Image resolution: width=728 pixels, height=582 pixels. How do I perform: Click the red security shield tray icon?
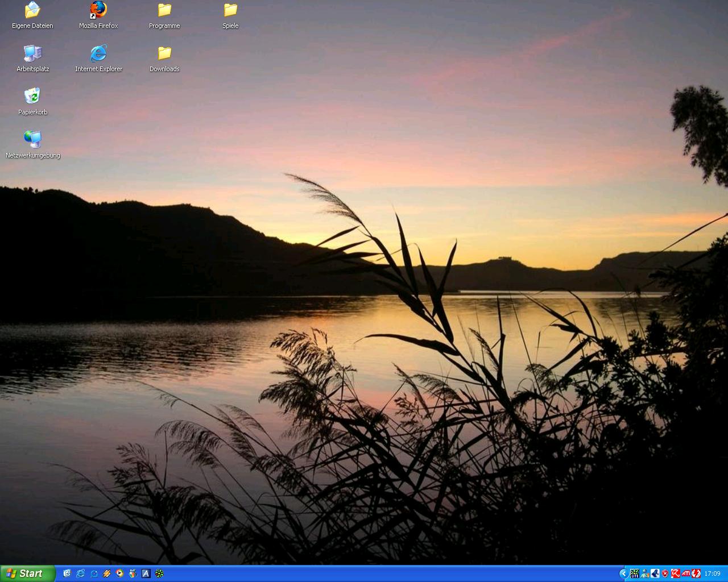point(665,573)
